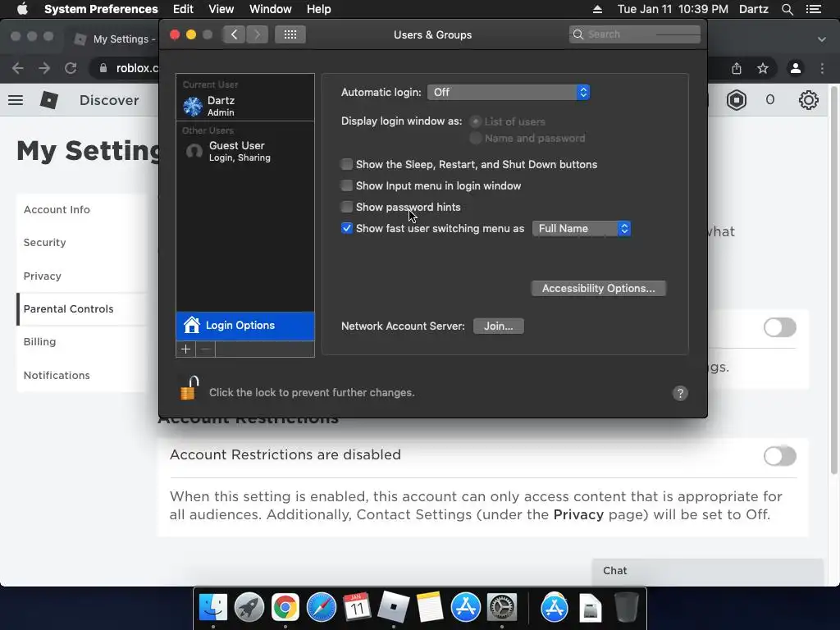Open Chrome profile avatar icon
Screen dimensions: 840x630
click(x=796, y=68)
